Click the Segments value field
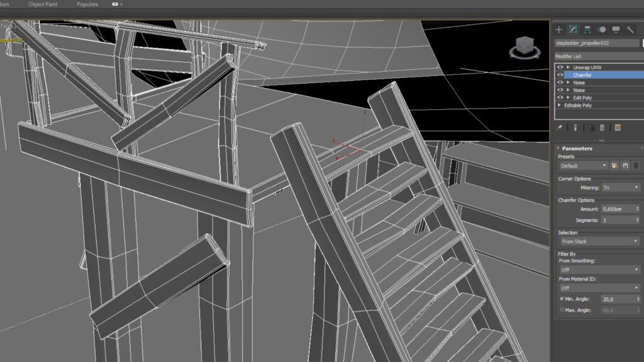Image resolution: width=644 pixels, height=362 pixels. [618, 220]
